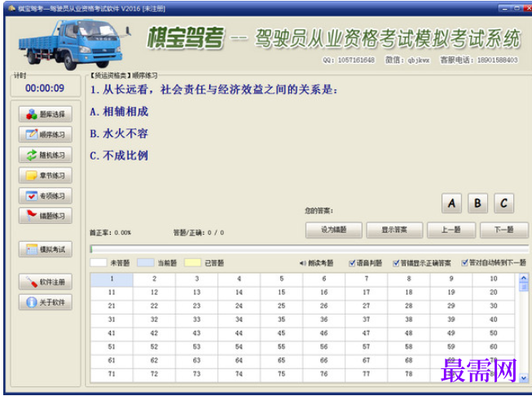The image size is (532, 396).
Task: Click the blue 当前题 legend swatch
Action: pos(146,263)
